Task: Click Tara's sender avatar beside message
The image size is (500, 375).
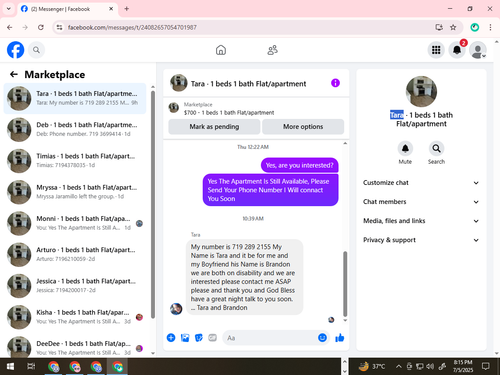Action: tap(176, 309)
